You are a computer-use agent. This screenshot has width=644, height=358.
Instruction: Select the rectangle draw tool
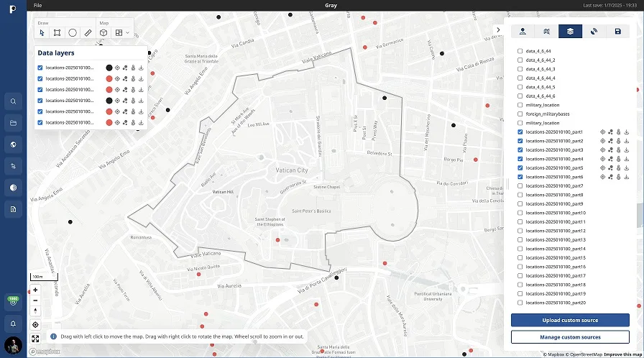tap(57, 32)
